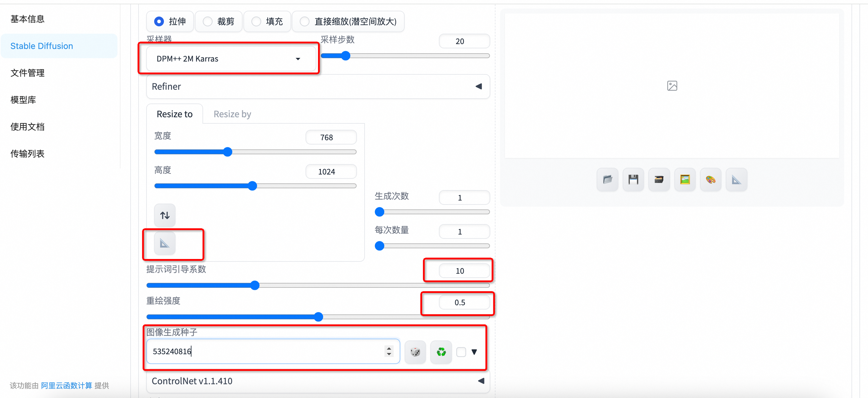Click the dice random seed icon
868x398 pixels.
coord(415,352)
